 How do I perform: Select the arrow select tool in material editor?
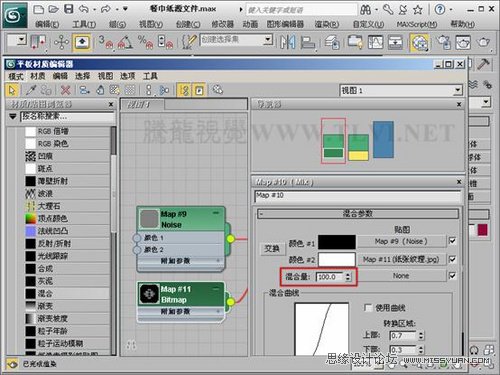click(x=12, y=90)
